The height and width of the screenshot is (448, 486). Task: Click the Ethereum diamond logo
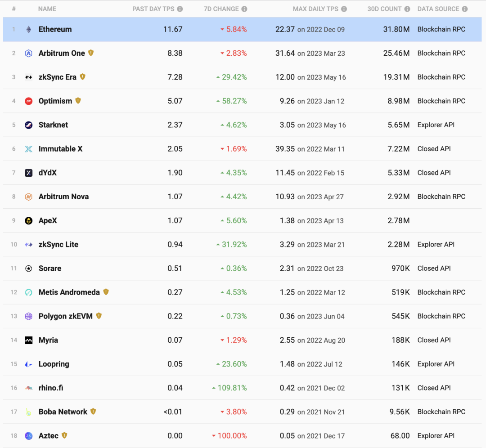(28, 29)
